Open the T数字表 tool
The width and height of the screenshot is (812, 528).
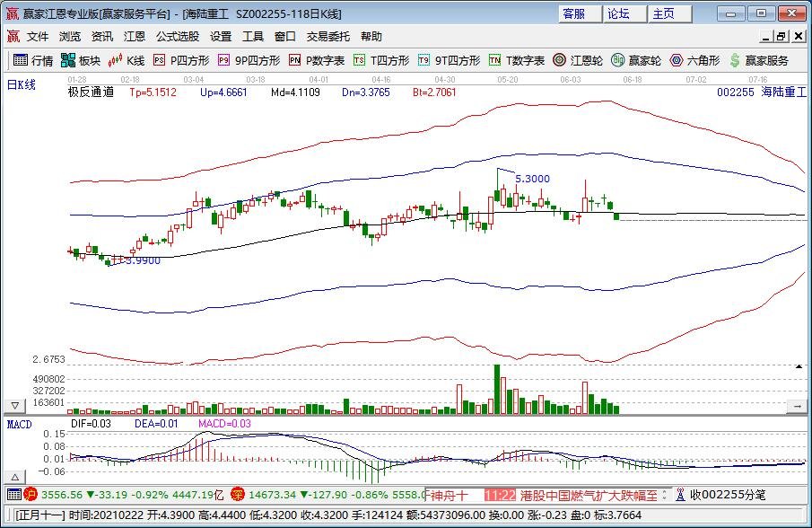pos(517,61)
